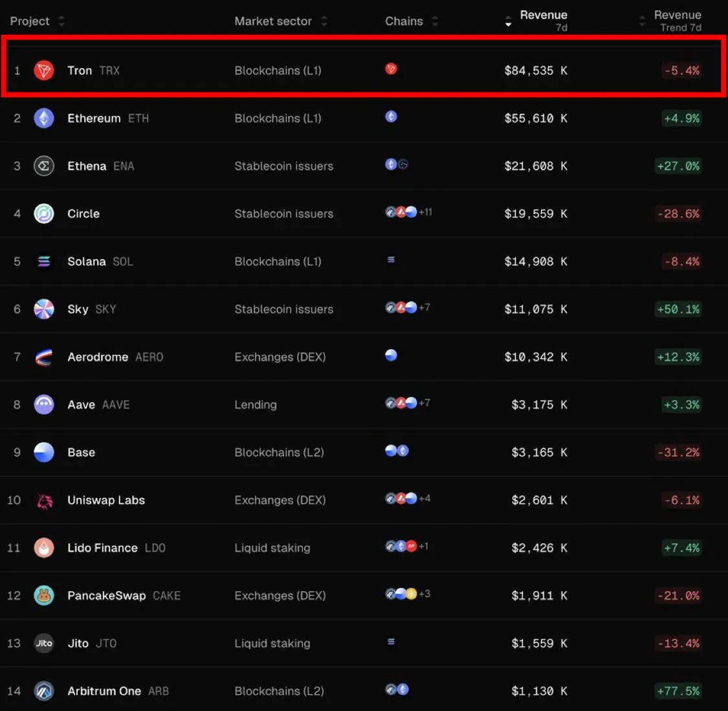Click PancakeSwap row's chain icons
Image resolution: width=728 pixels, height=711 pixels.
coord(401,594)
